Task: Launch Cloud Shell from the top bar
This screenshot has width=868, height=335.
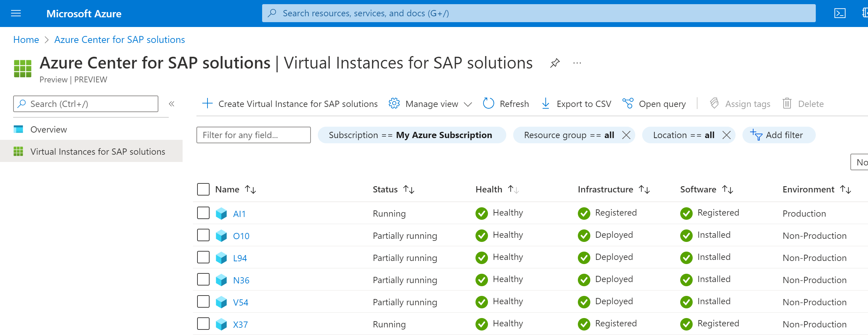Action: [840, 13]
